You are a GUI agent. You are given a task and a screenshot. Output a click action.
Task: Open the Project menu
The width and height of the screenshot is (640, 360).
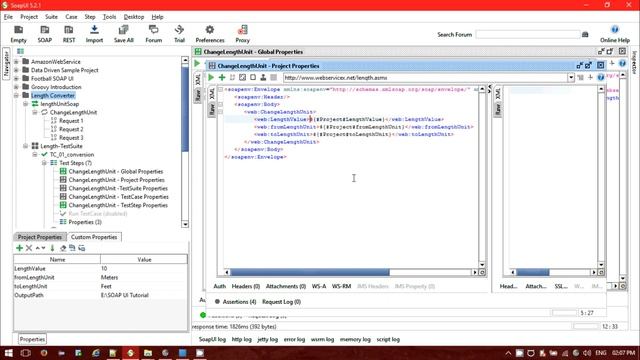tap(29, 17)
